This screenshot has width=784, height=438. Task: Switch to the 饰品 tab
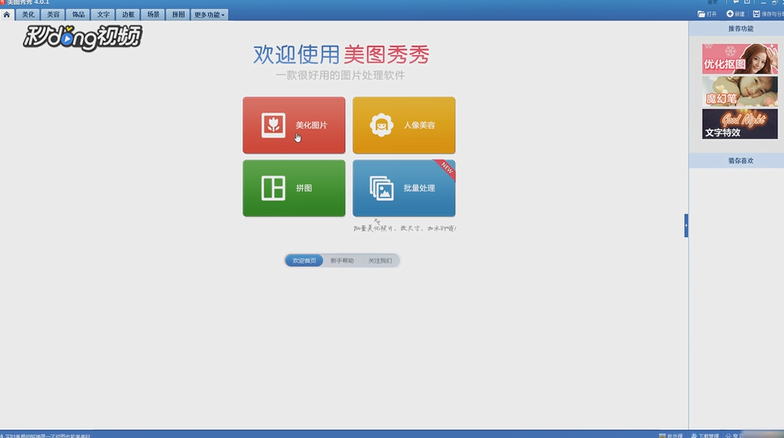pos(78,14)
